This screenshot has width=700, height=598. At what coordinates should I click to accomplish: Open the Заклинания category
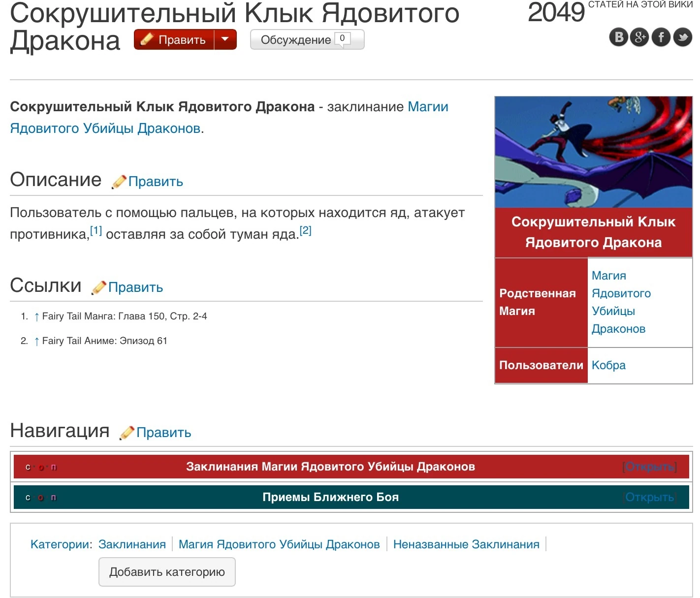(x=132, y=544)
